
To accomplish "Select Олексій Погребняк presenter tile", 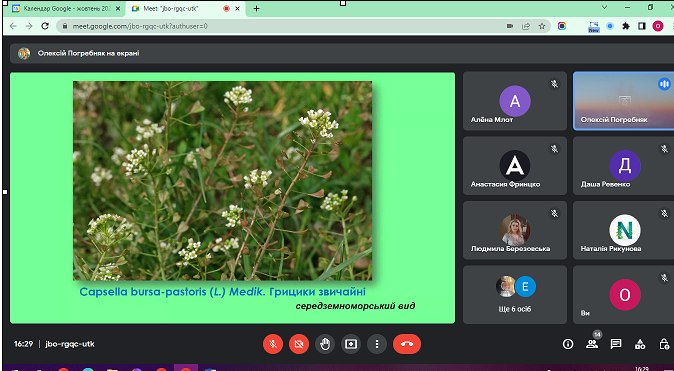I will pyautogui.click(x=623, y=101).
